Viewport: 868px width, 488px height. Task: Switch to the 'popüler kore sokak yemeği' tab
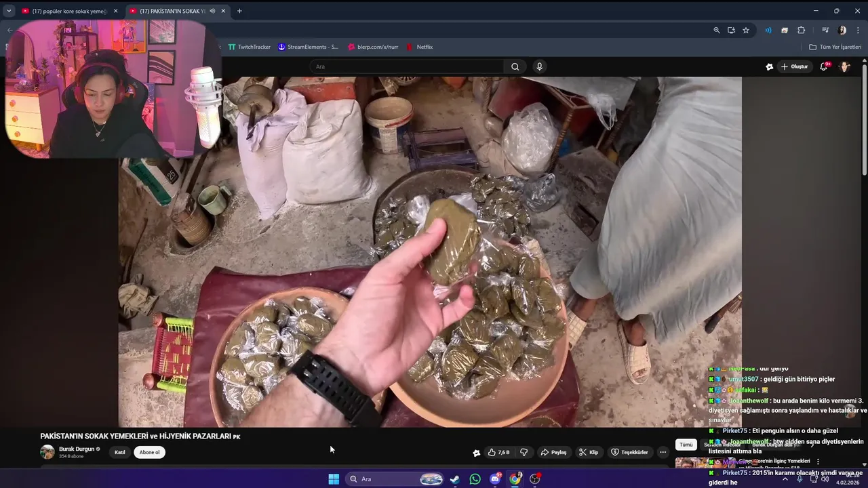(x=68, y=11)
